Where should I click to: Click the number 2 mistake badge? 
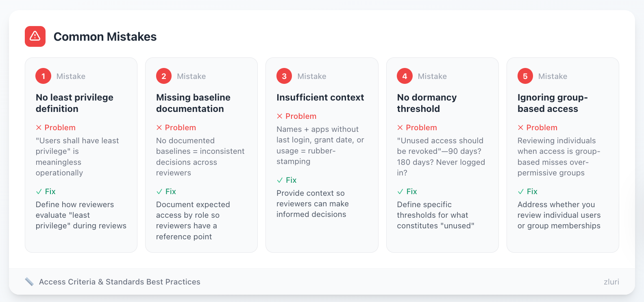point(164,76)
